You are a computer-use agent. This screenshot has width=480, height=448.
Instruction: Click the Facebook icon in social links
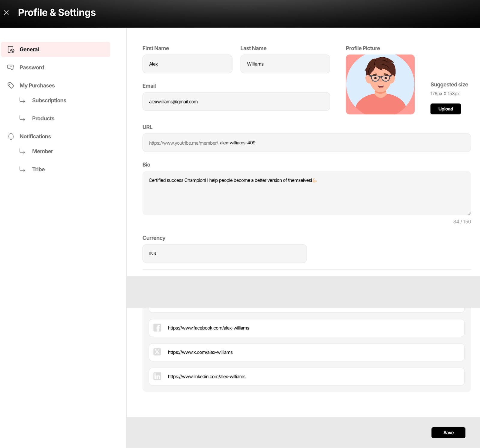(x=157, y=328)
